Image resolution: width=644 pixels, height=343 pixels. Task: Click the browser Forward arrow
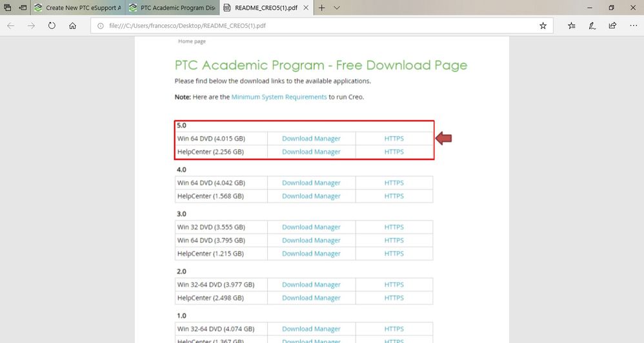pos(31,26)
